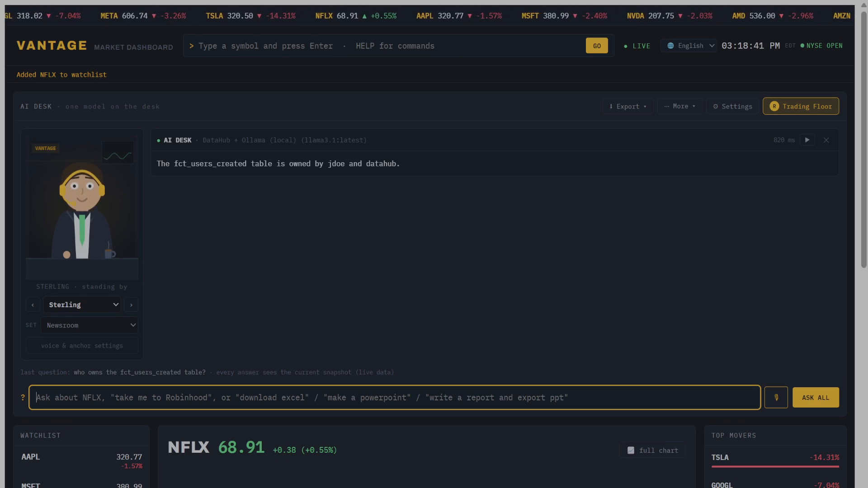Screen dimensions: 868x488
Task: Click the DataHub + Ollama model label
Action: click(x=285, y=140)
